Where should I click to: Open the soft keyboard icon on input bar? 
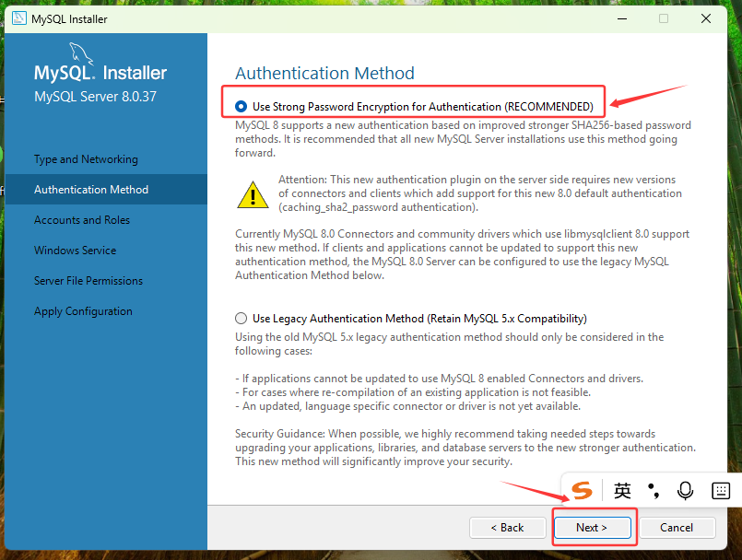(x=721, y=490)
